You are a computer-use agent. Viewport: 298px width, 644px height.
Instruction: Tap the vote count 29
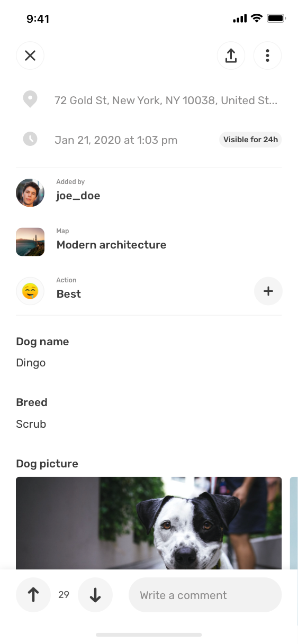[64, 595]
